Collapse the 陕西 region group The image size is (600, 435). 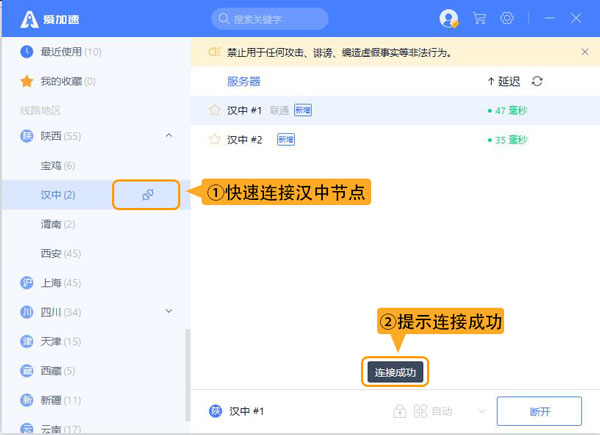(169, 135)
